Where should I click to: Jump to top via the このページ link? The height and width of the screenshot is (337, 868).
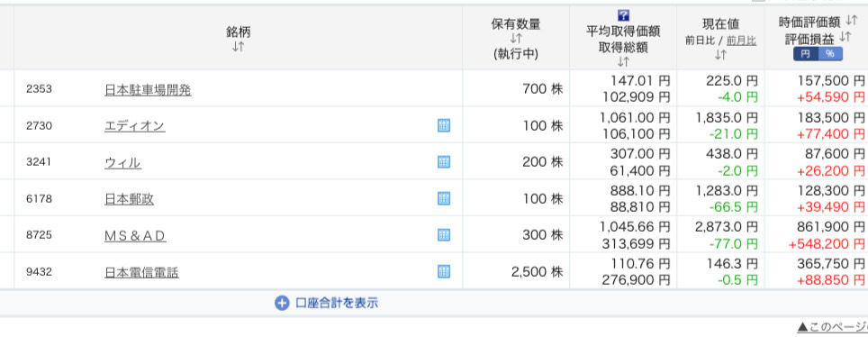(x=833, y=328)
